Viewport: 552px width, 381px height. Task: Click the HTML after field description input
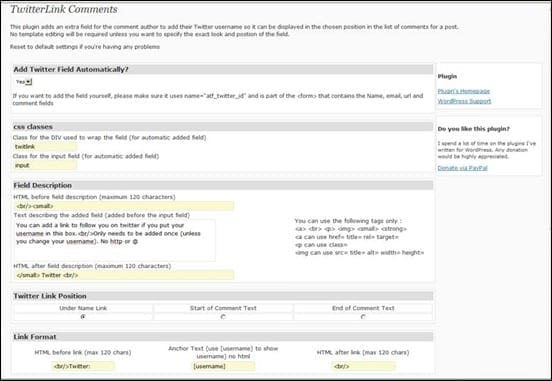tap(124, 275)
